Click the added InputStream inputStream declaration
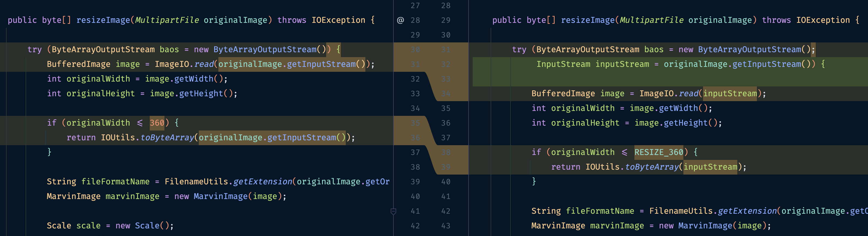 pos(593,64)
